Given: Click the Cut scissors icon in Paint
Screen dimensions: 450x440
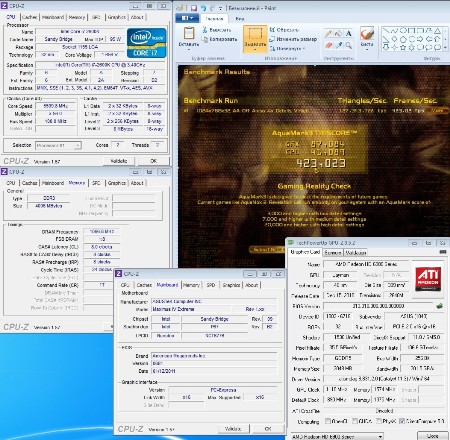Looking at the screenshot, I should click(x=205, y=30).
